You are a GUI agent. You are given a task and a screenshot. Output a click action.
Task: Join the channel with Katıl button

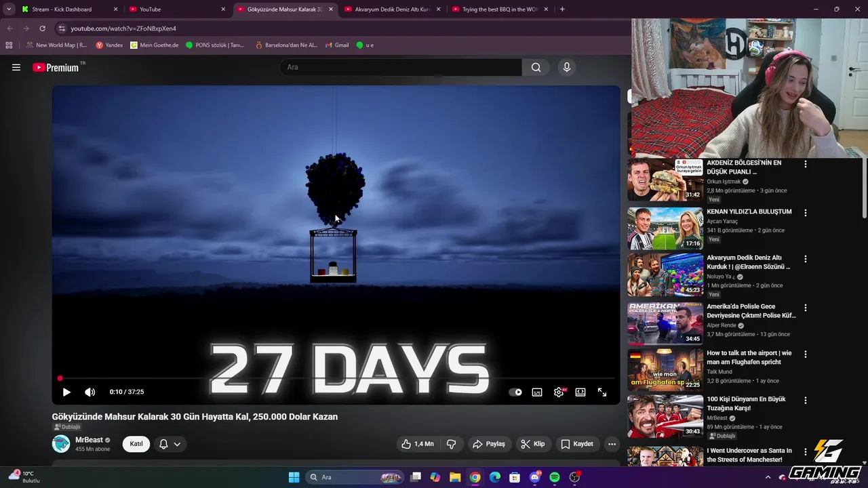click(x=136, y=444)
